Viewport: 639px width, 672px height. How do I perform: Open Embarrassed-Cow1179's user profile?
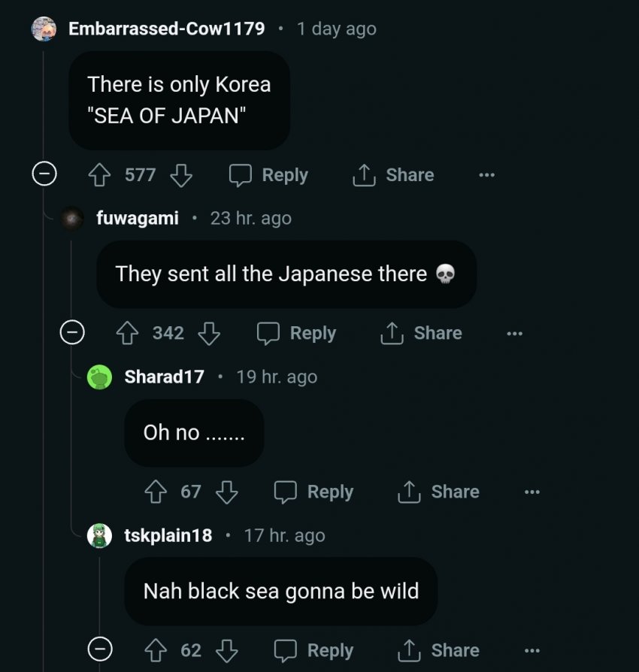click(166, 29)
